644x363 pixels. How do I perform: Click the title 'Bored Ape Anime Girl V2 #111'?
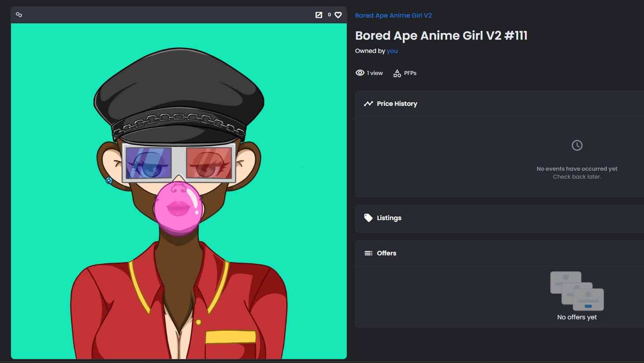point(441,36)
